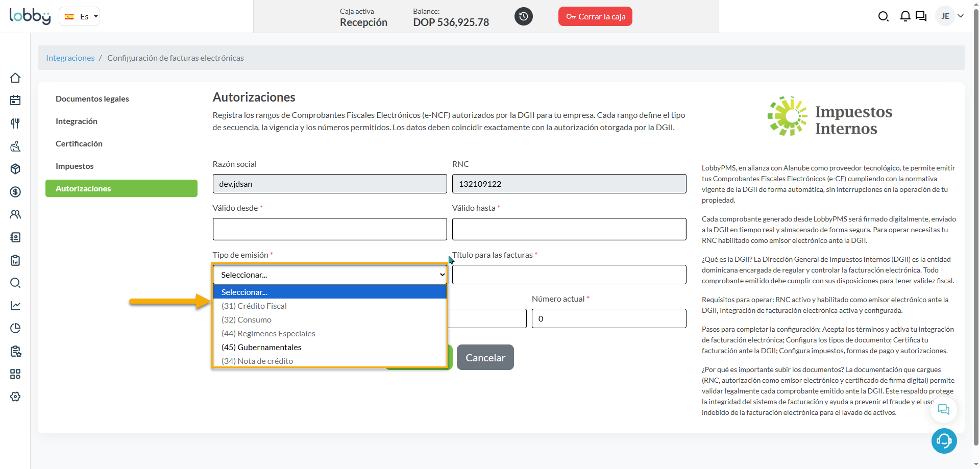Open the grid apps integrations icon
This screenshot has height=469, width=980.
coord(15,374)
